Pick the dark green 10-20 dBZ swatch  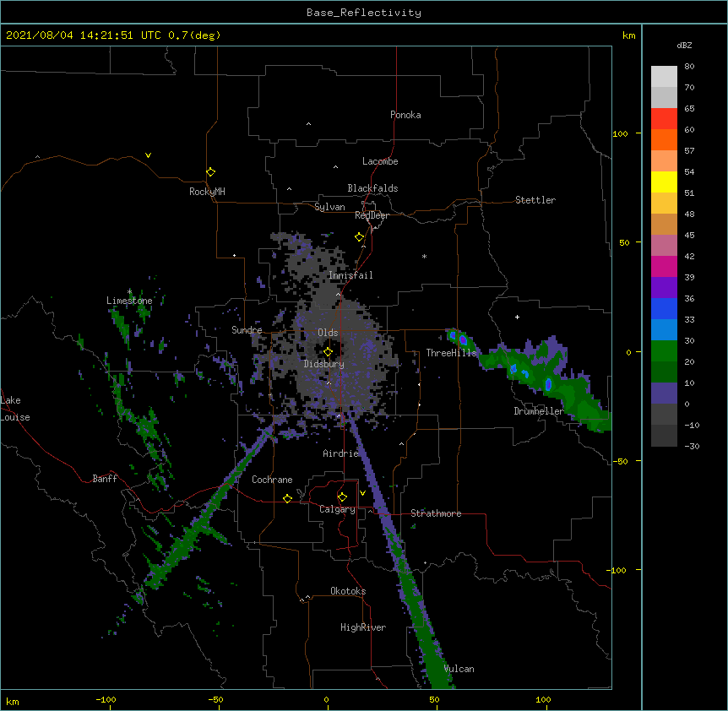point(664,372)
